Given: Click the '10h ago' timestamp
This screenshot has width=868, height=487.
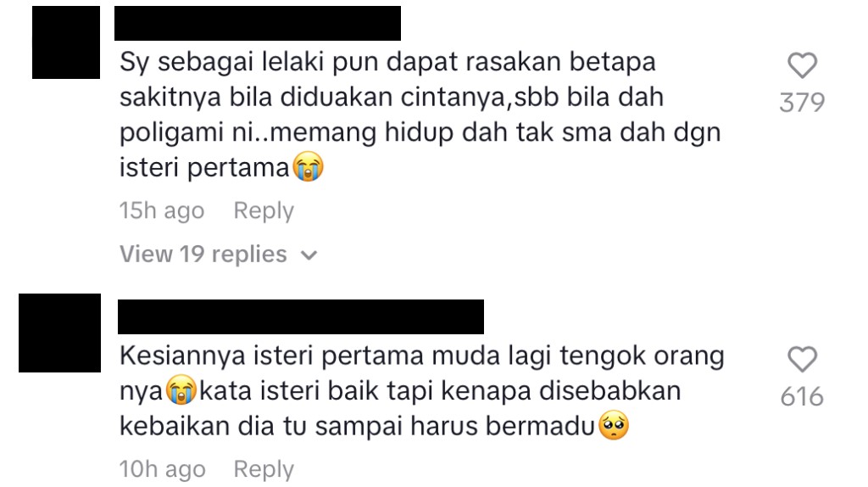Looking at the screenshot, I should (x=162, y=469).
